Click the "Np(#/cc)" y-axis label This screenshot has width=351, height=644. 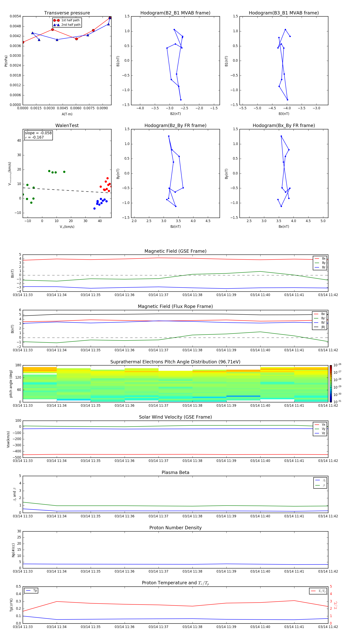13,550
